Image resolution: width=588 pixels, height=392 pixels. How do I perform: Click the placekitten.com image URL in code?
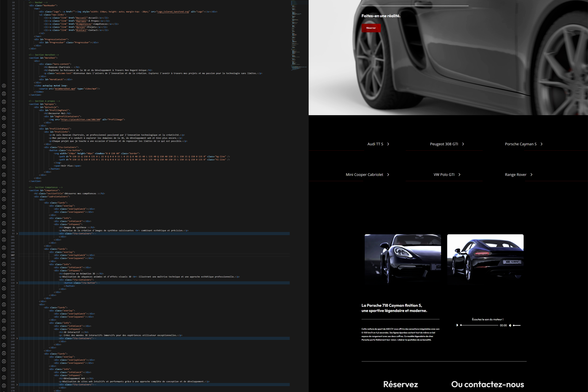[81, 119]
